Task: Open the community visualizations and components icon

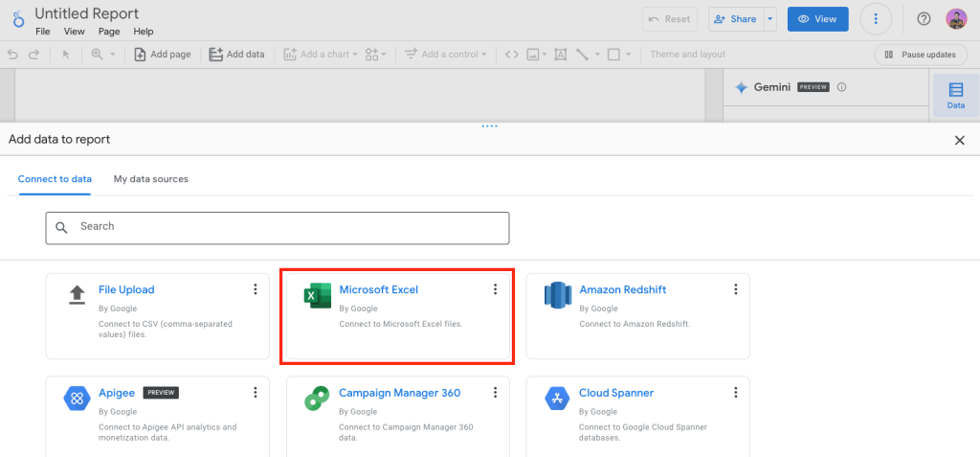Action: pos(372,55)
